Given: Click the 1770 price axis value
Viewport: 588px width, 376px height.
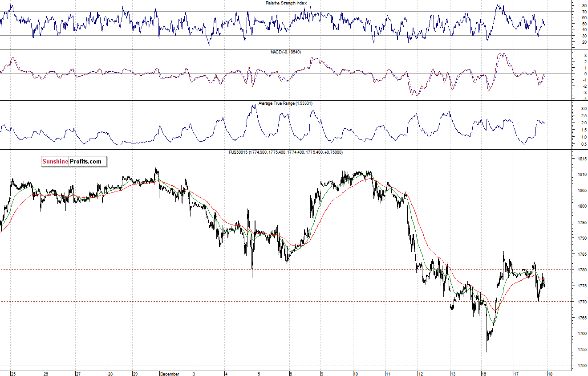Looking at the screenshot, I should pos(582,302).
